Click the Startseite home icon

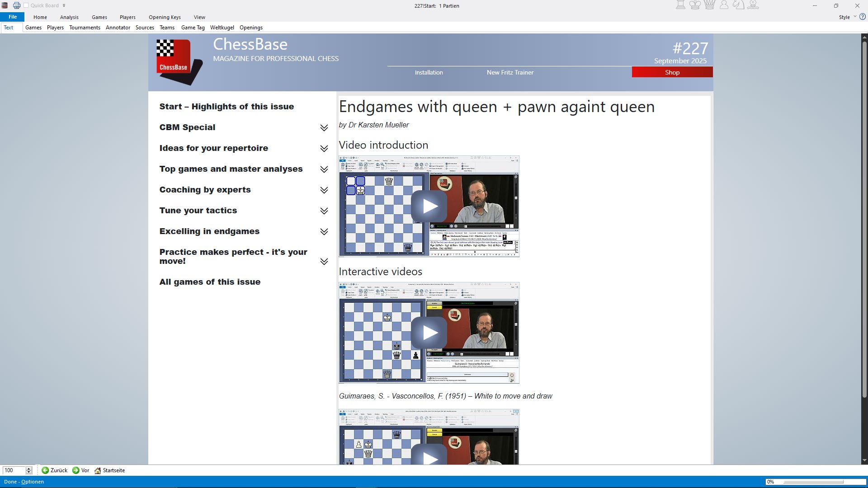pos(98,470)
